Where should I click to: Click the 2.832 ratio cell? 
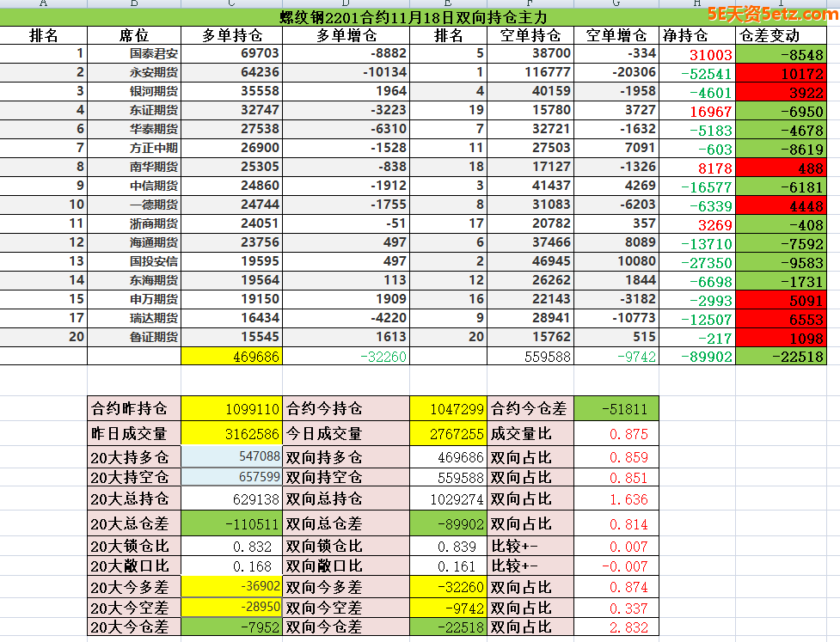pyautogui.click(x=615, y=627)
